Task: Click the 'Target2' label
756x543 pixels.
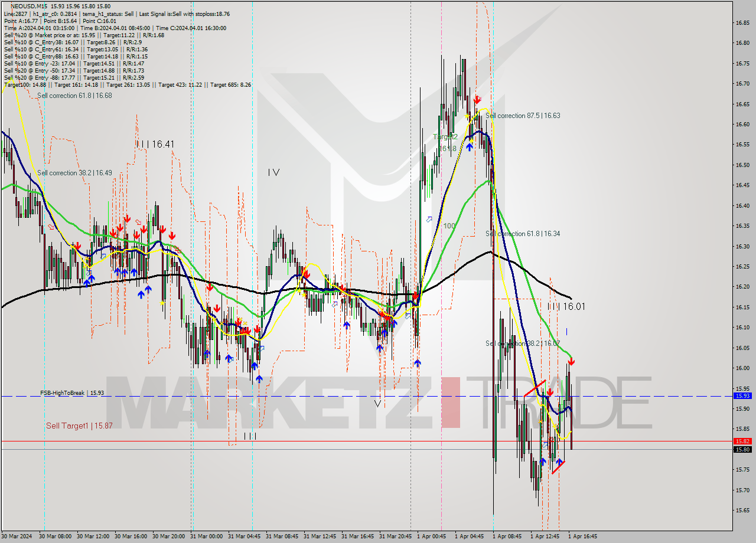Action: [445, 136]
